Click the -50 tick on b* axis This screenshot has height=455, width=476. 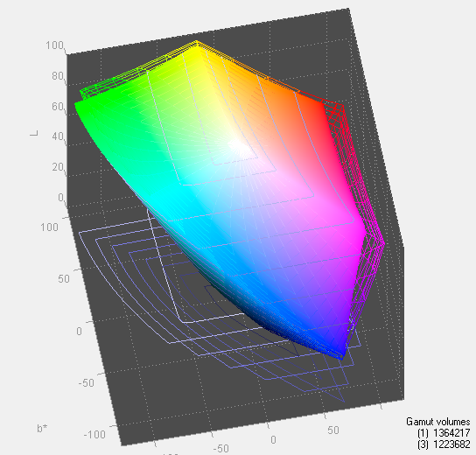click(x=87, y=382)
